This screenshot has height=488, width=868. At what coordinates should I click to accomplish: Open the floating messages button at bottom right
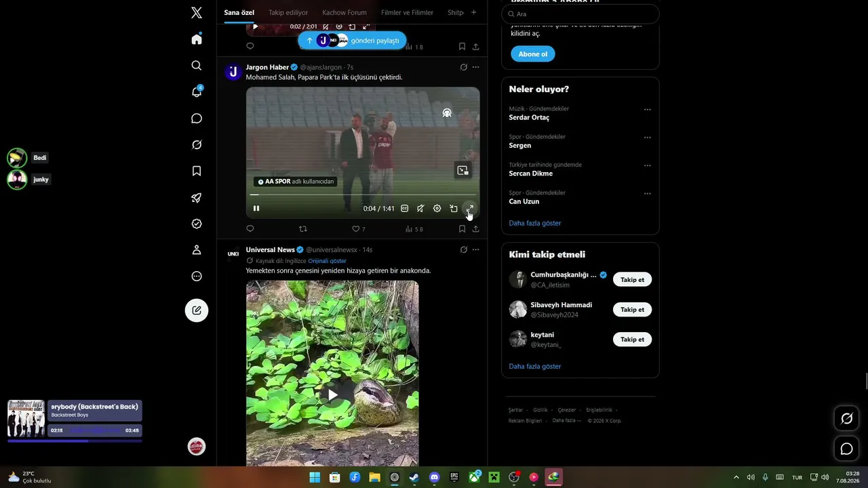tap(846, 449)
